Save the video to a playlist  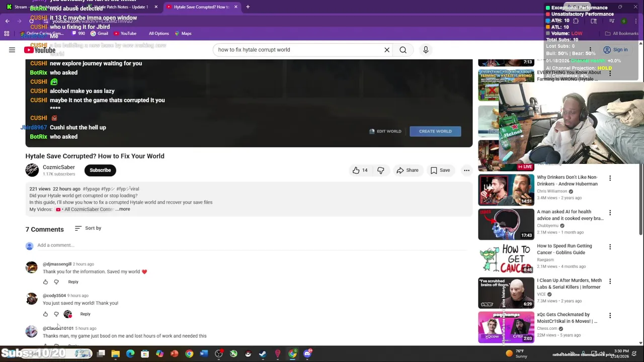pyautogui.click(x=440, y=170)
